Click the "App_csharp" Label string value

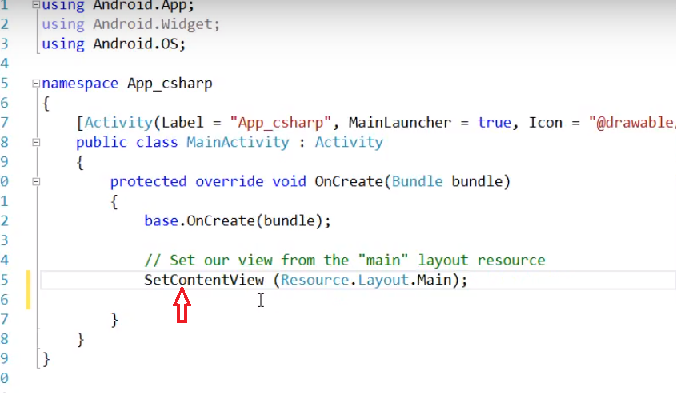point(281,123)
